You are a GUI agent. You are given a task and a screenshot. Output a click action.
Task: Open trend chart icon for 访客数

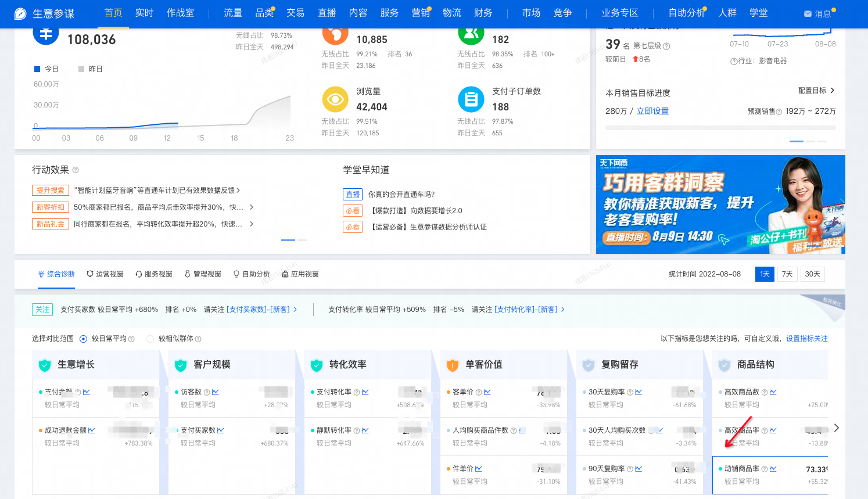pyautogui.click(x=216, y=392)
